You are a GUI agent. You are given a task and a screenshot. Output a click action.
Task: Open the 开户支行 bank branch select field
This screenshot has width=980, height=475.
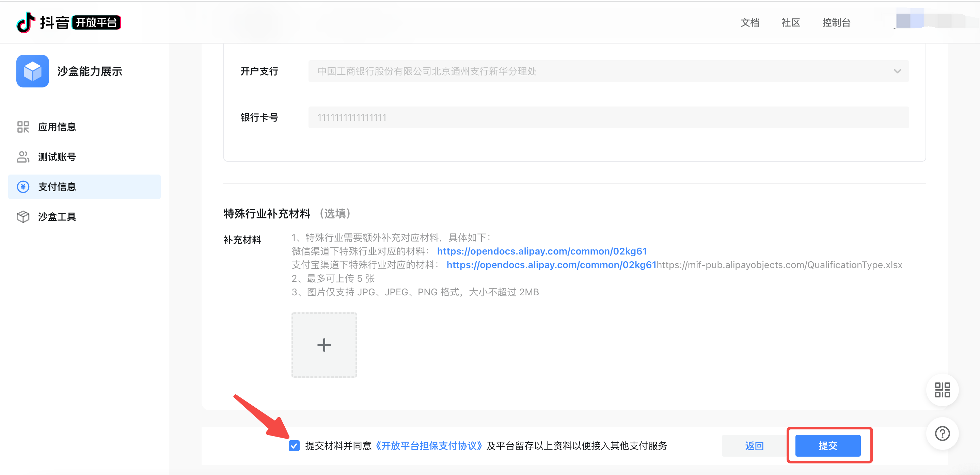pyautogui.click(x=609, y=71)
